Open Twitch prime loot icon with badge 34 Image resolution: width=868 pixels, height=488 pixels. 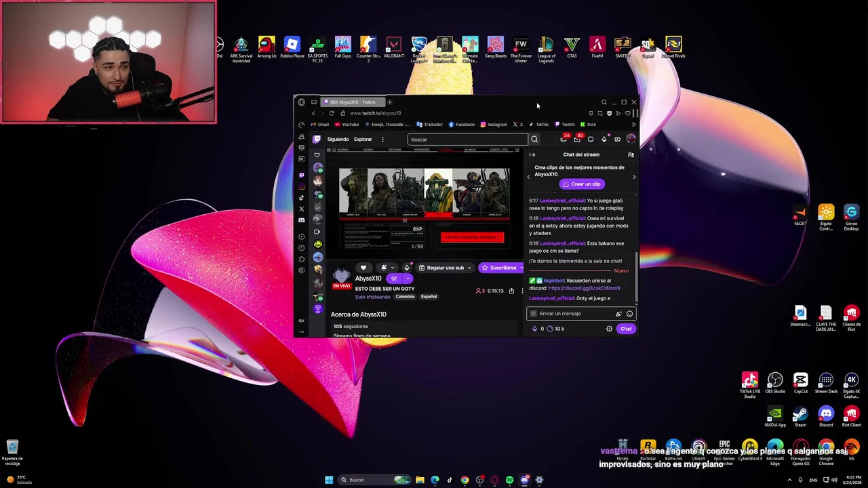point(564,139)
